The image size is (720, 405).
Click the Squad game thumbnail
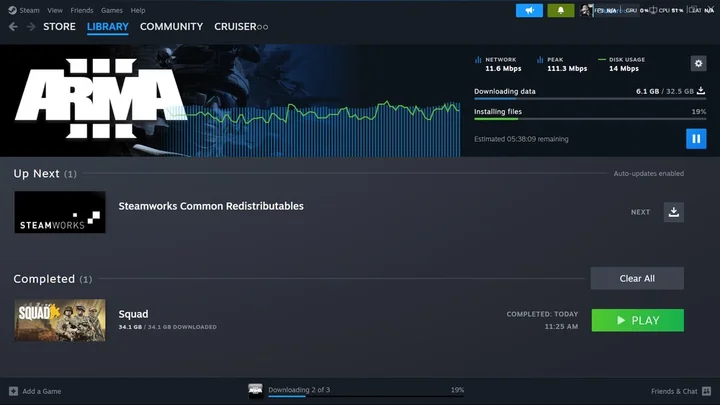coord(60,320)
